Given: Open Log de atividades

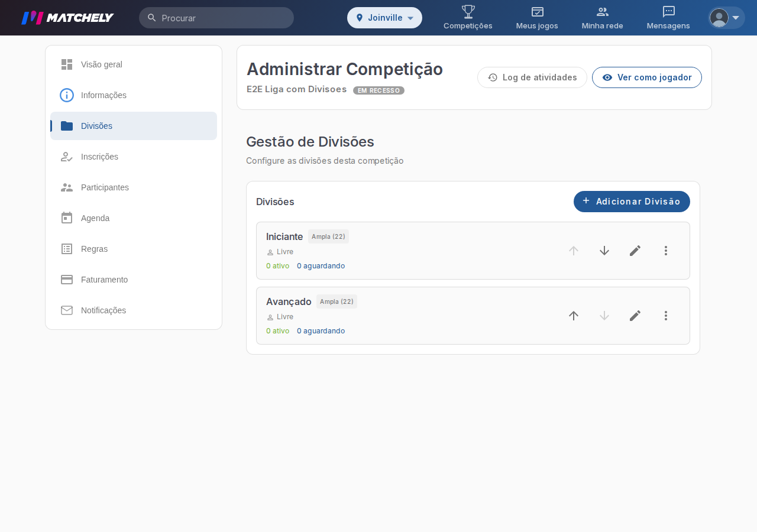Looking at the screenshot, I should click(532, 77).
